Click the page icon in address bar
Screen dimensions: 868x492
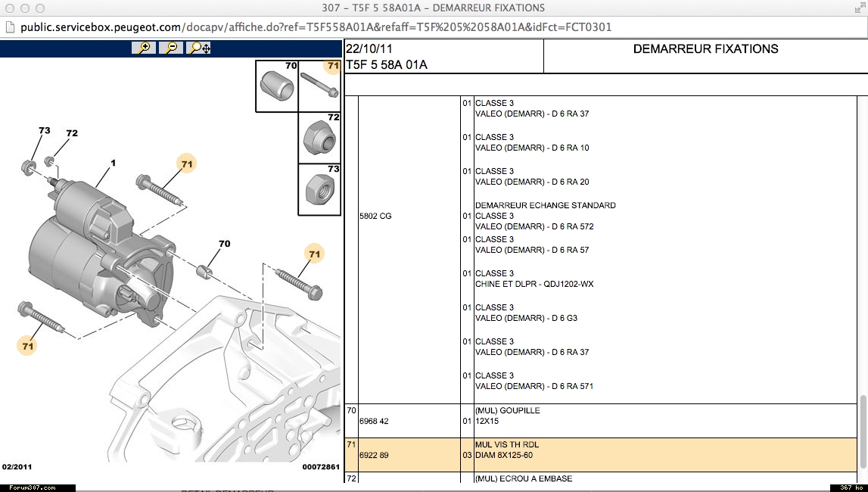(10, 27)
